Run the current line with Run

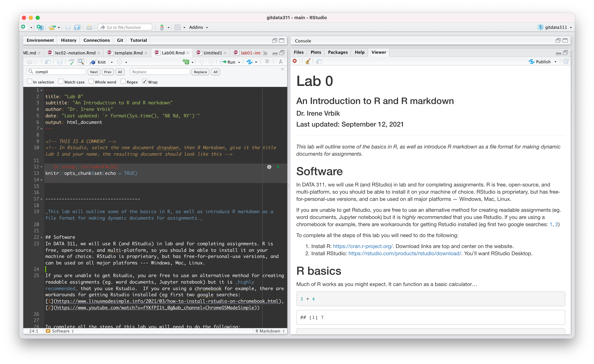click(228, 62)
